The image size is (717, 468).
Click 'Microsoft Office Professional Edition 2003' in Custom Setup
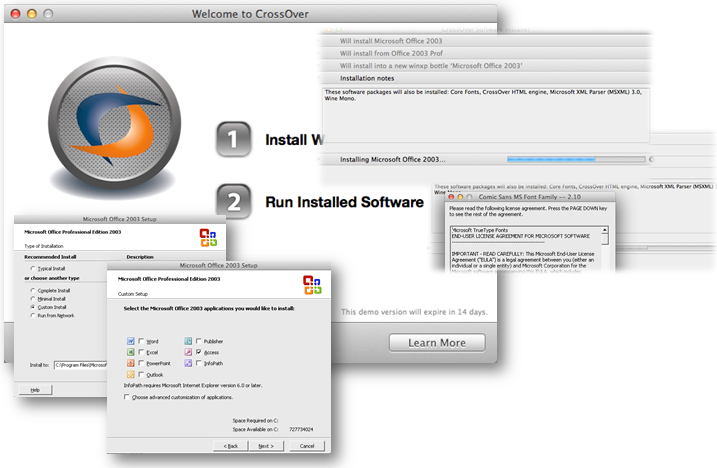click(169, 279)
